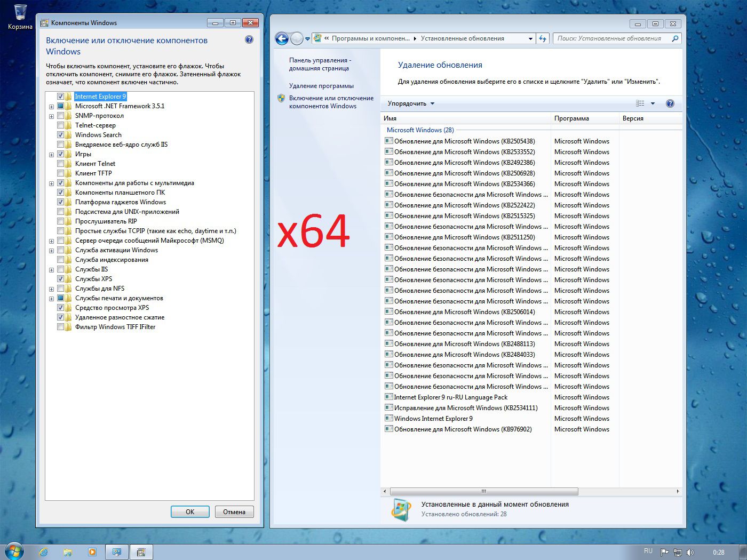The image size is (747, 560).
Task: Click OK in Компоненты Windows dialog
Action: click(190, 511)
